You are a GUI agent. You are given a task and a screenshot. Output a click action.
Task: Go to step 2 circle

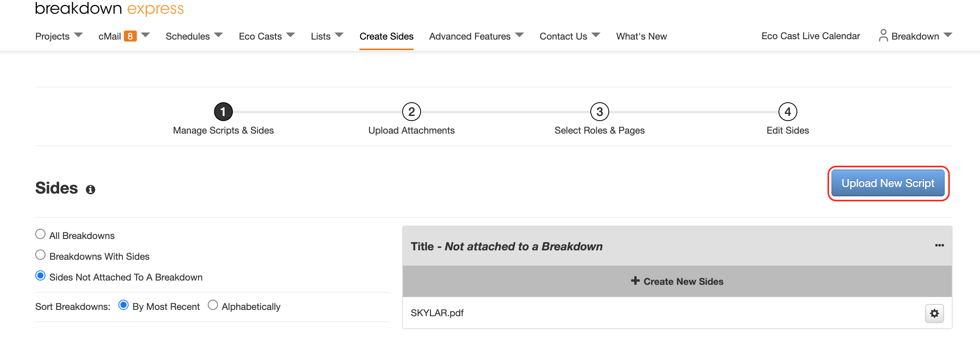(412, 112)
